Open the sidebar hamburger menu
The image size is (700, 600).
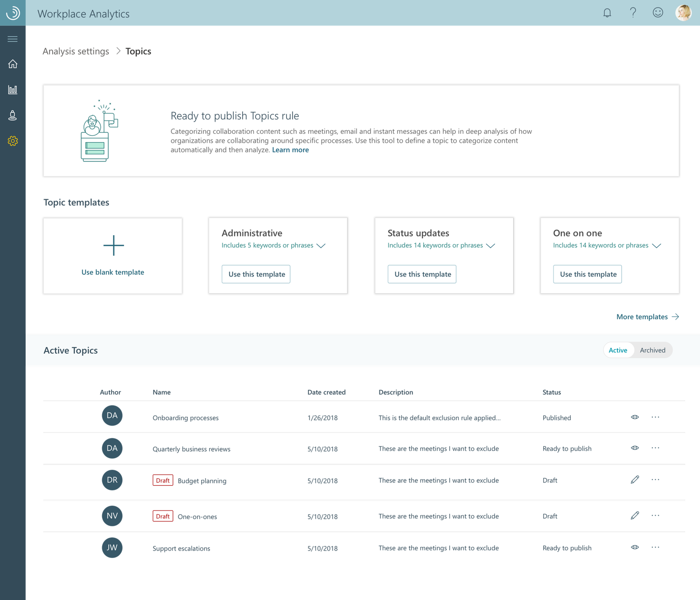(x=13, y=39)
